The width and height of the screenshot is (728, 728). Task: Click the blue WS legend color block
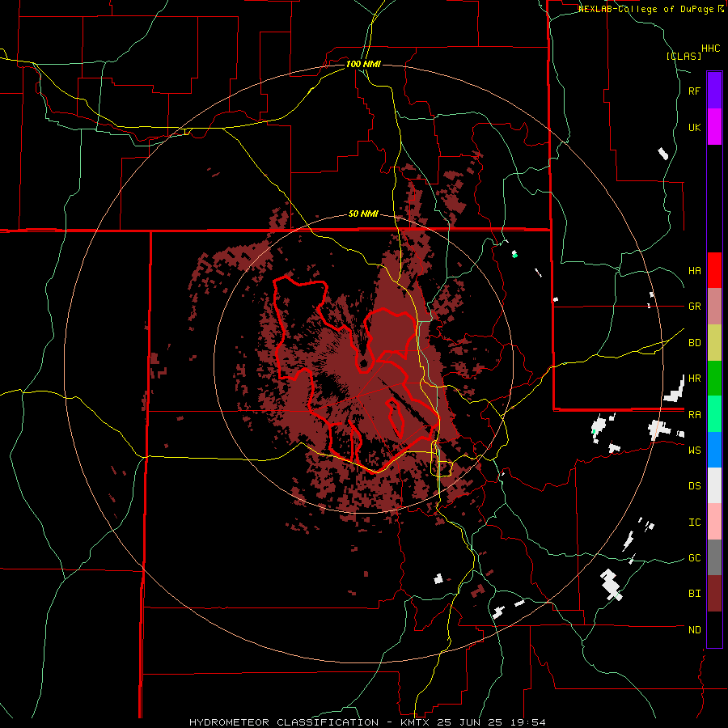pos(714,450)
